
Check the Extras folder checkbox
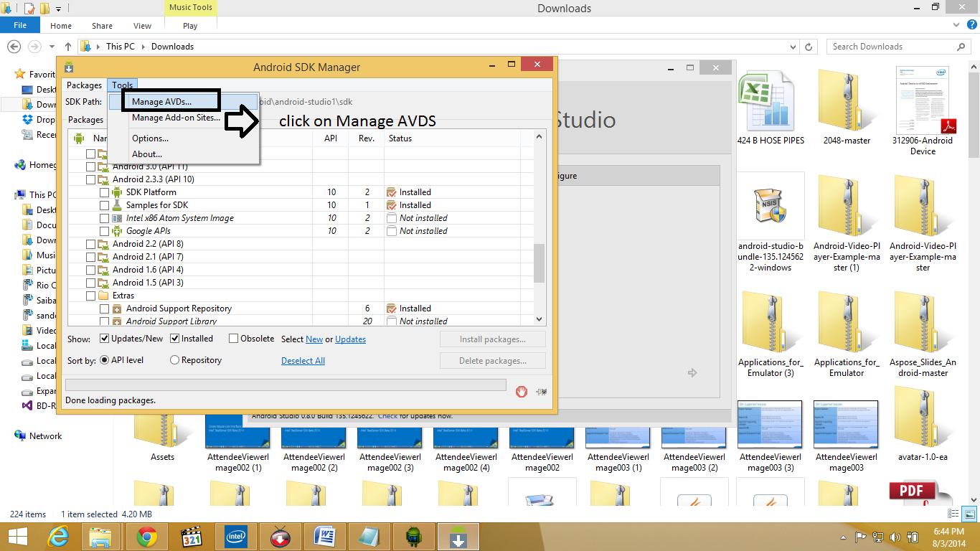click(90, 296)
